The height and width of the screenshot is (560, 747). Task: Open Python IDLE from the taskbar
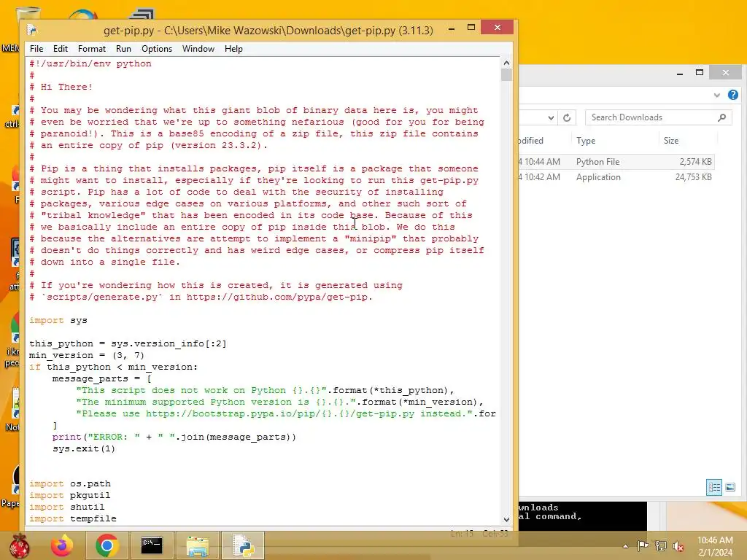click(x=243, y=545)
